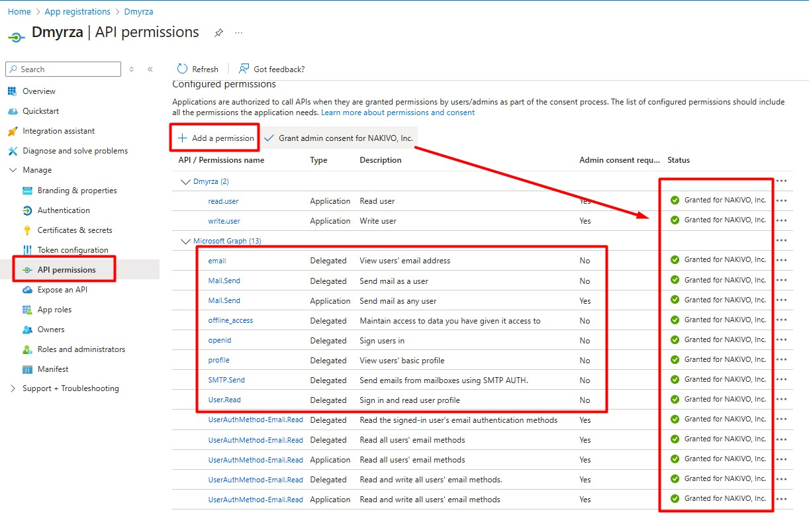Pin the page using the pin icon
The width and height of the screenshot is (809, 532).
tap(218, 32)
